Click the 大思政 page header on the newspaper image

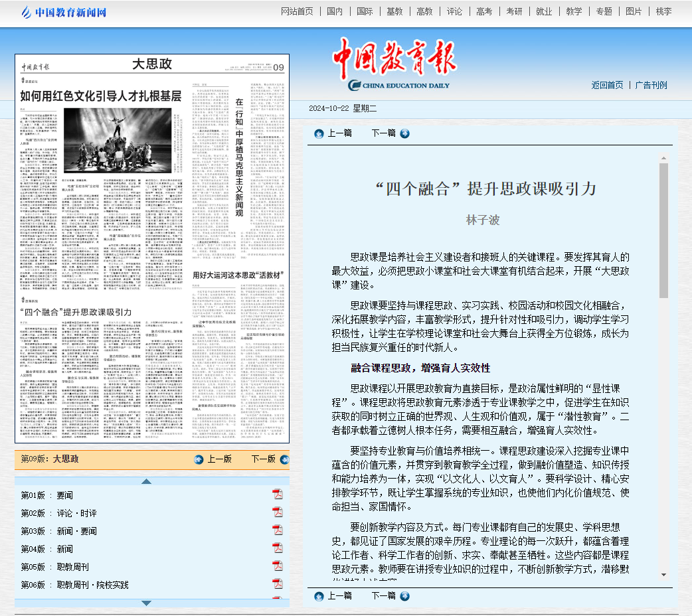152,64
